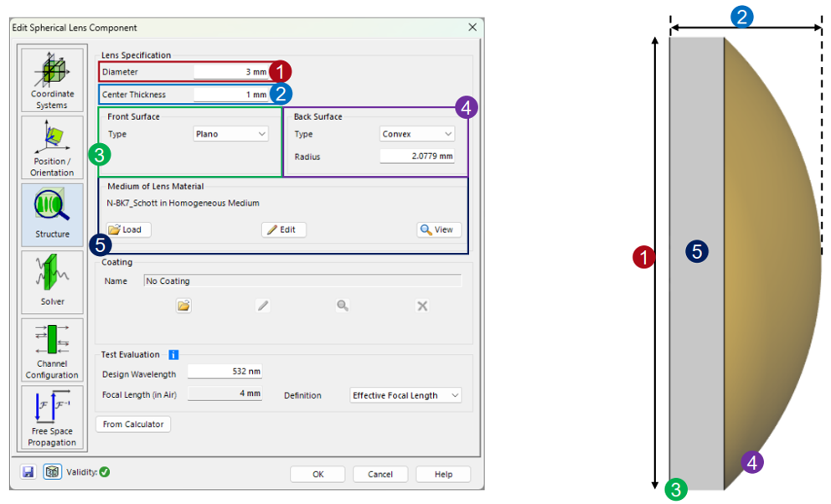Click the Design Wavelength field
The width and height of the screenshot is (831, 504).
(225, 372)
